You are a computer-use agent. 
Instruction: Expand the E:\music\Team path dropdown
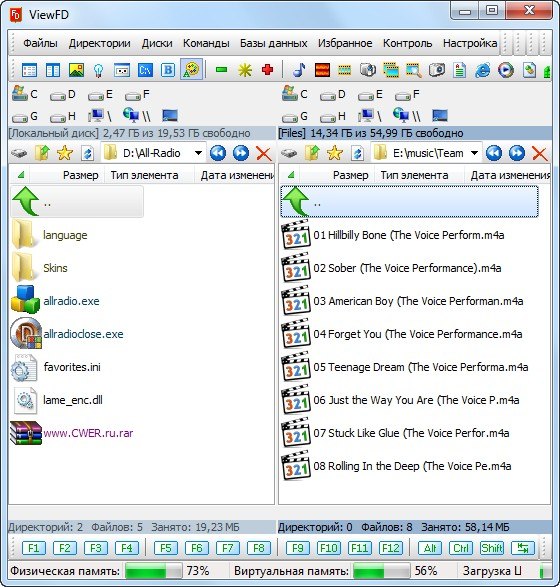[474, 153]
